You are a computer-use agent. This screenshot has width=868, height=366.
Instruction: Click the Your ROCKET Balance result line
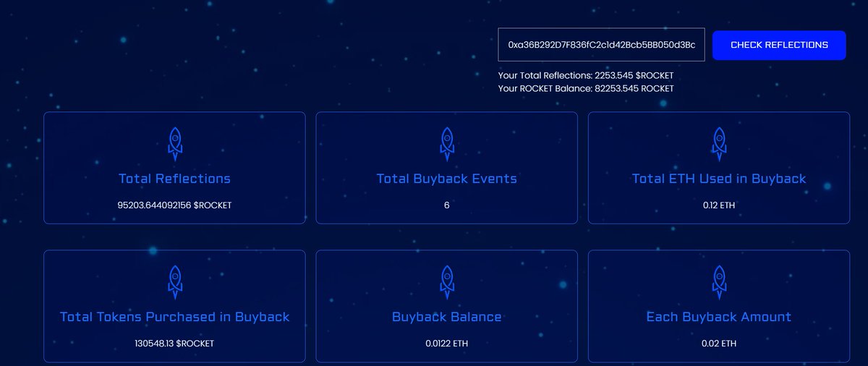pos(586,88)
